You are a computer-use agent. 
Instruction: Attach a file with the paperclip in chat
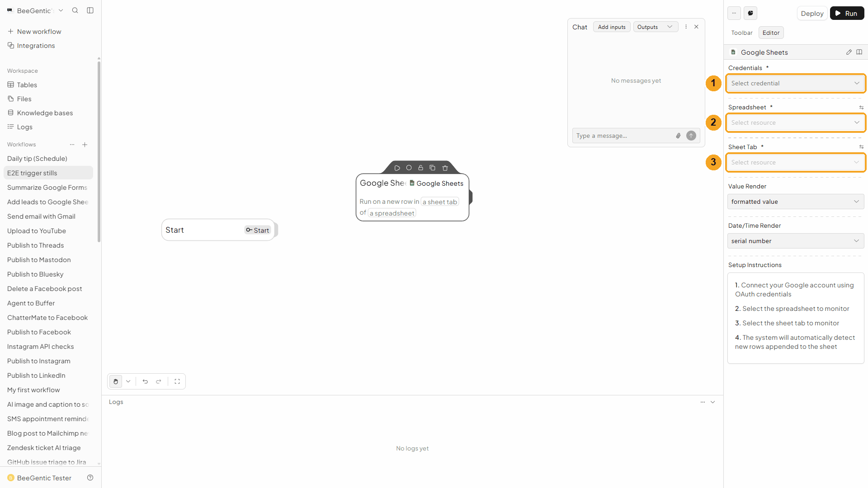click(678, 136)
